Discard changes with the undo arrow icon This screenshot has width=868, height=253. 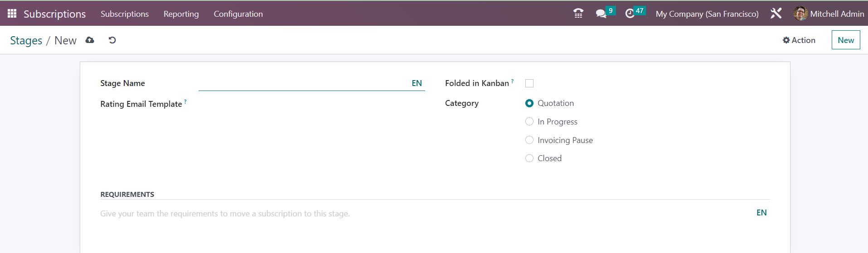[x=112, y=40]
